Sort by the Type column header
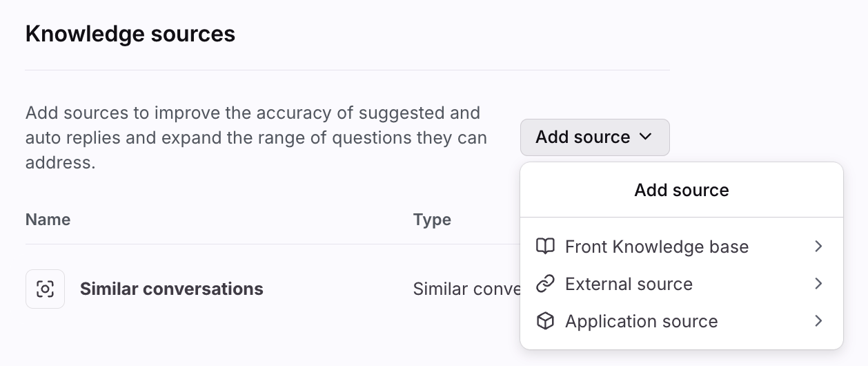The height and width of the screenshot is (366, 868). [x=432, y=220]
